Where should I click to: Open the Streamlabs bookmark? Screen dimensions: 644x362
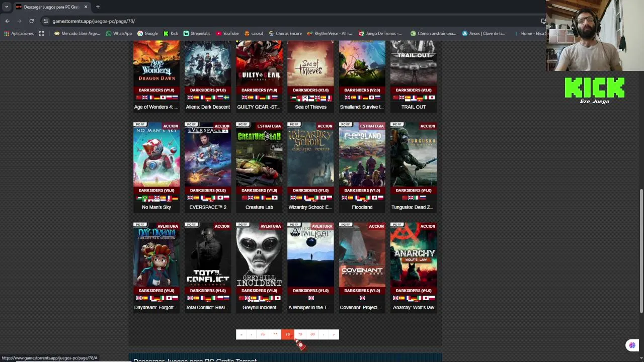[197, 34]
